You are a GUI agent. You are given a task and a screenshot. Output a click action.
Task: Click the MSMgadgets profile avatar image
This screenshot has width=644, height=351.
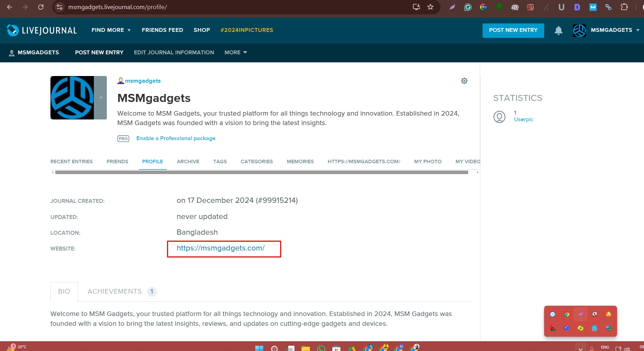click(x=72, y=98)
